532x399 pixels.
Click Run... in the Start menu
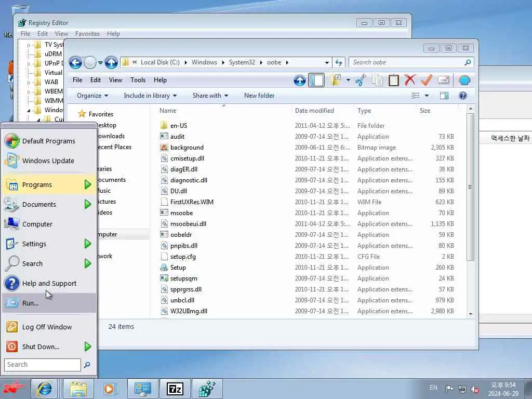click(49, 303)
